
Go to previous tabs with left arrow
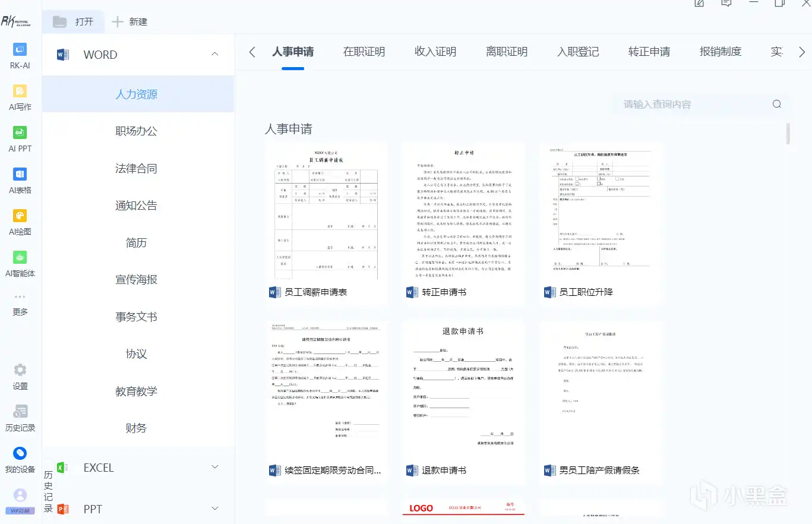coord(252,52)
